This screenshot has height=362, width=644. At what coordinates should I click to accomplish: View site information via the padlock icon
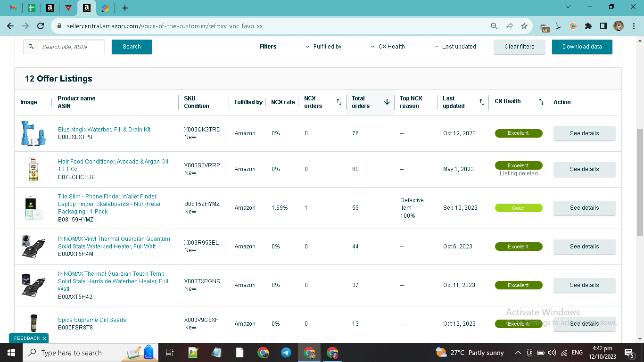click(59, 26)
